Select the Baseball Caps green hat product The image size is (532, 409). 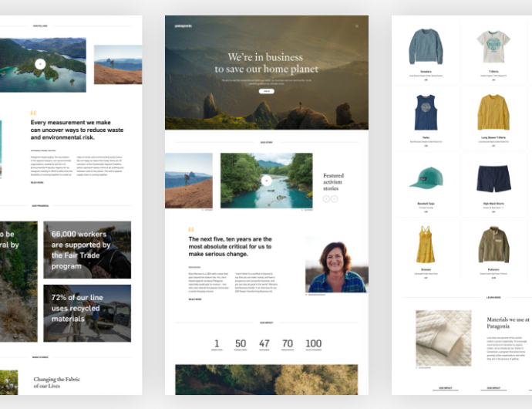426,184
